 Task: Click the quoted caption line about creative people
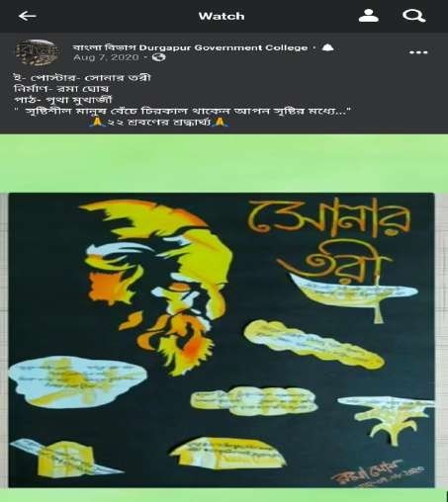[183, 112]
